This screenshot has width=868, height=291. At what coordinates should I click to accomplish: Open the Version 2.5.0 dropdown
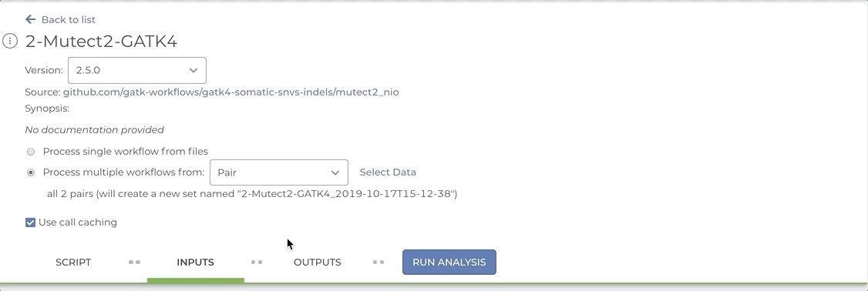pos(137,70)
